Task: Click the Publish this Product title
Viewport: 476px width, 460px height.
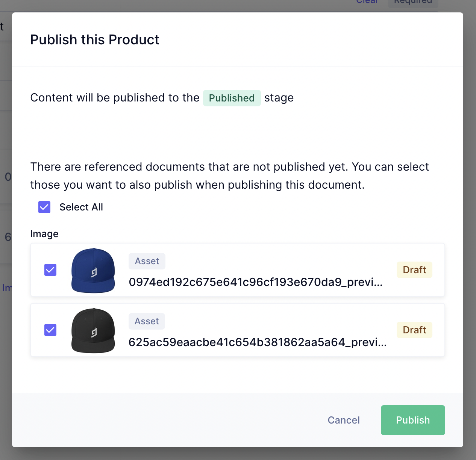Action: pos(95,40)
